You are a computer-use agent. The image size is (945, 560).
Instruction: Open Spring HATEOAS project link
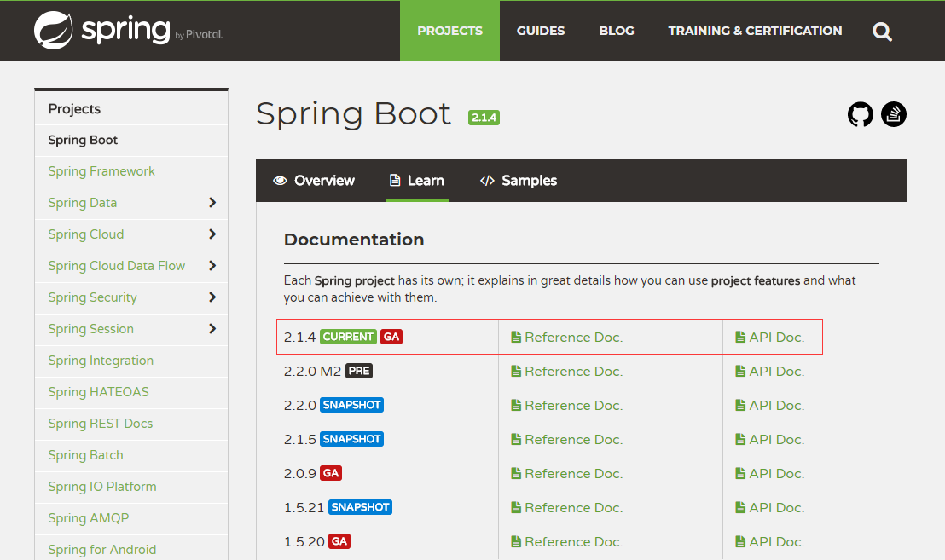[x=98, y=392]
